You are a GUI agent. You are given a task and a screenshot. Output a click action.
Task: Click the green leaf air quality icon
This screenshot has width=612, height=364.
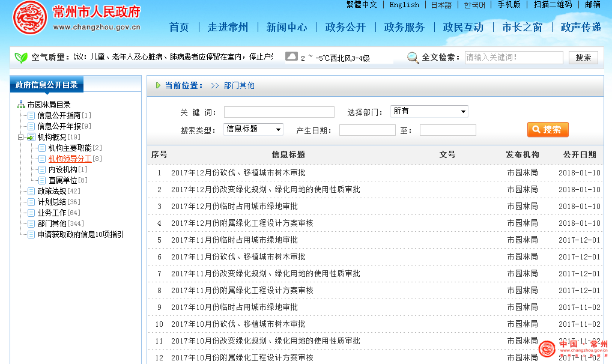21,58
